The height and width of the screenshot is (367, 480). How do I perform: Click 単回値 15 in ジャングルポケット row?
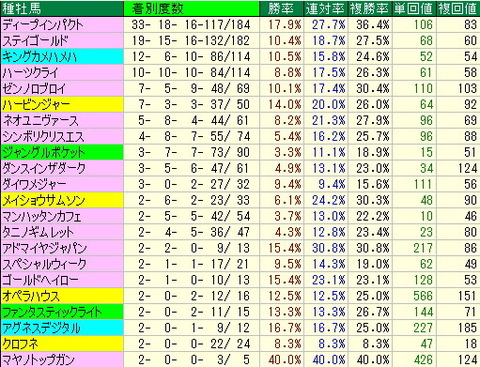426,153
